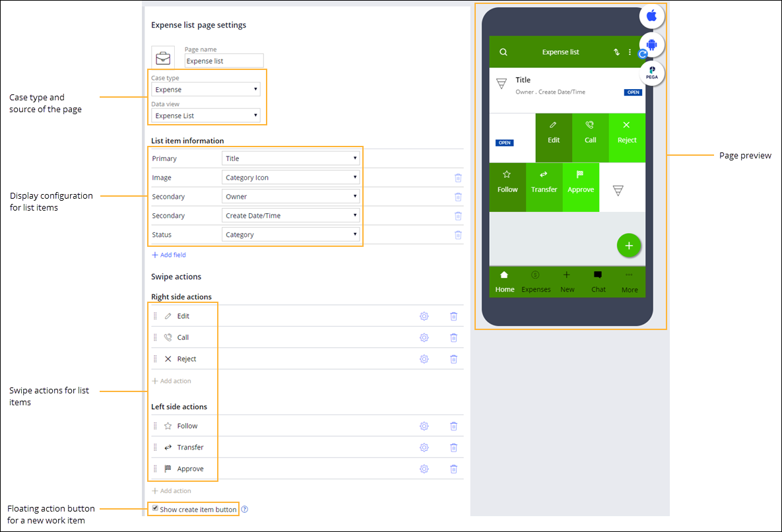The height and width of the screenshot is (532, 782).
Task: Expand the Primary field selector showing Title
Action: pos(290,158)
